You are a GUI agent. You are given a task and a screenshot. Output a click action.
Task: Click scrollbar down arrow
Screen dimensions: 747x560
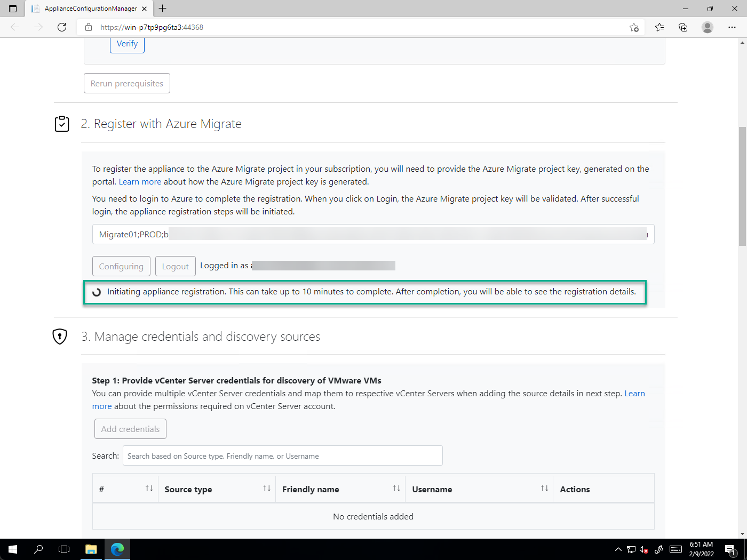click(x=742, y=534)
